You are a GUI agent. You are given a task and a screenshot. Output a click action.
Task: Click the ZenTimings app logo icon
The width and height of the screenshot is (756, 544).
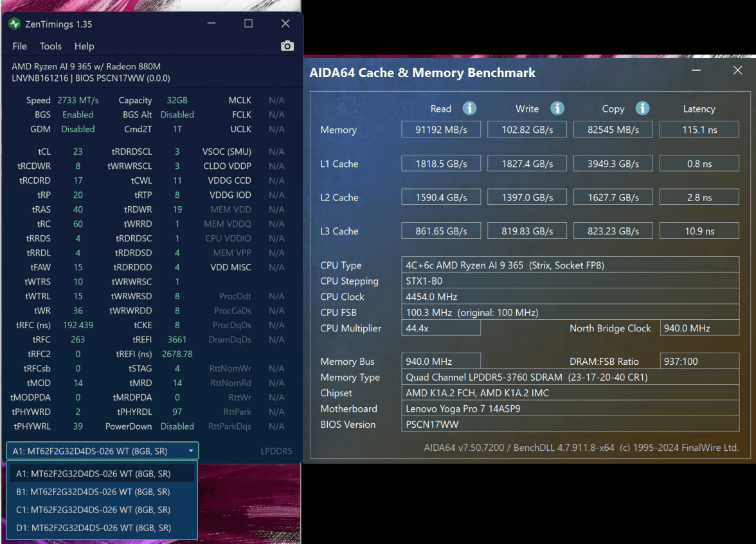coord(14,24)
